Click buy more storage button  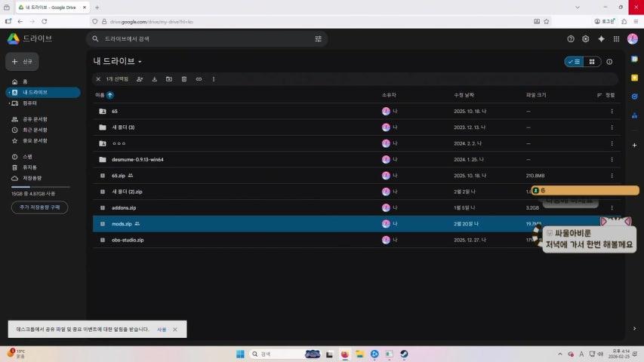(39, 207)
